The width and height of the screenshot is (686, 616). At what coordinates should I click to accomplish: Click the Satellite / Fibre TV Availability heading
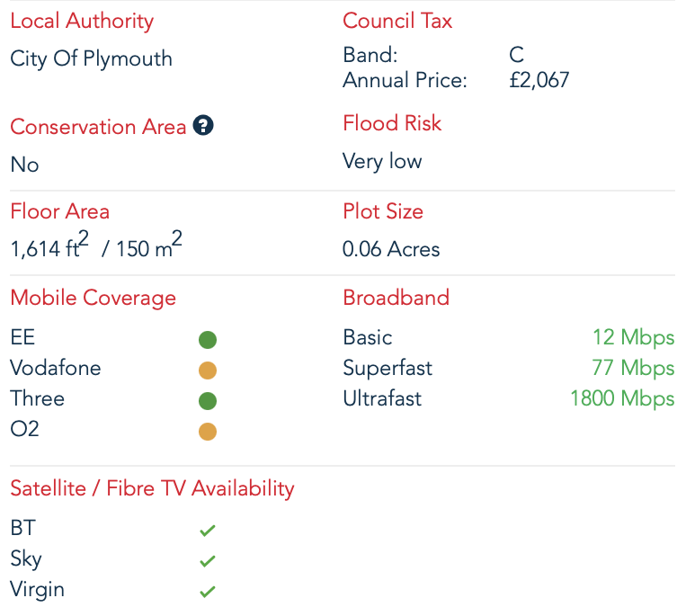pos(152,488)
